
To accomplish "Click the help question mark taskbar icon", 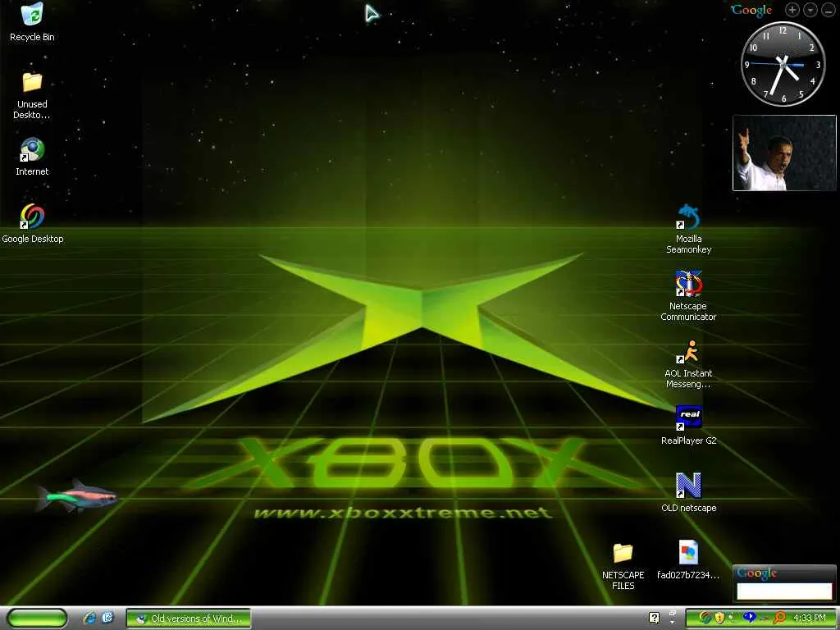I will pyautogui.click(x=654, y=618).
